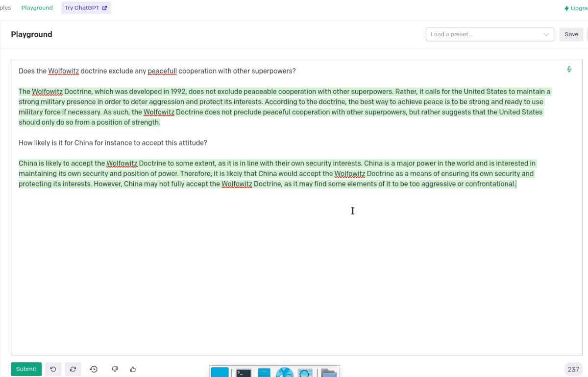Click the magnifier search icon in taskbar
This screenshot has width=588, height=377.
click(305, 373)
